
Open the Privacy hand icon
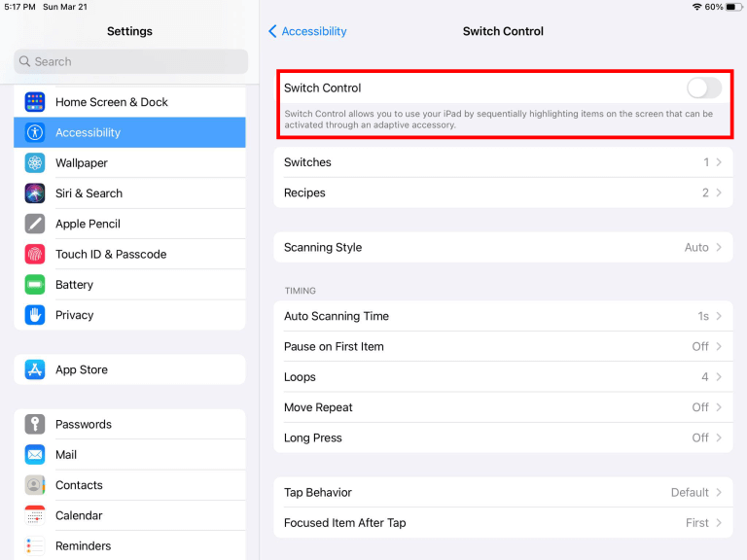click(x=35, y=315)
